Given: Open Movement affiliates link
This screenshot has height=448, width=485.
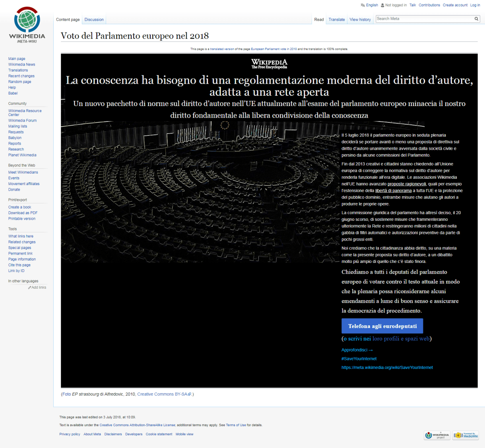Looking at the screenshot, I should pos(24,184).
